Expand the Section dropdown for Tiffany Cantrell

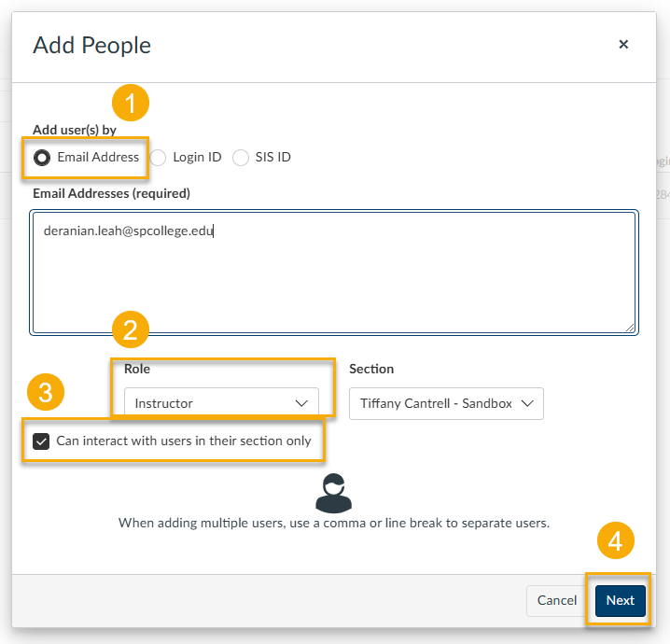446,403
